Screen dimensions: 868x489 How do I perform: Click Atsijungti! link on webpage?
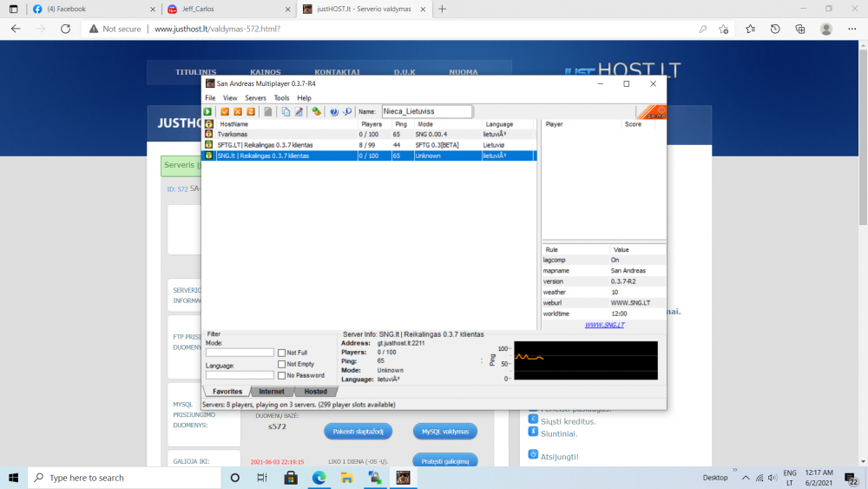tap(559, 456)
